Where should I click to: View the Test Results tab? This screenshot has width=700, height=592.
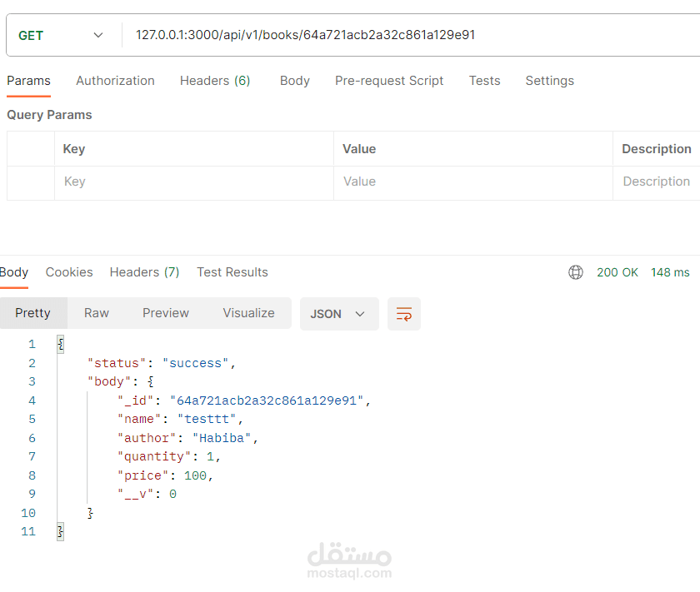click(232, 272)
